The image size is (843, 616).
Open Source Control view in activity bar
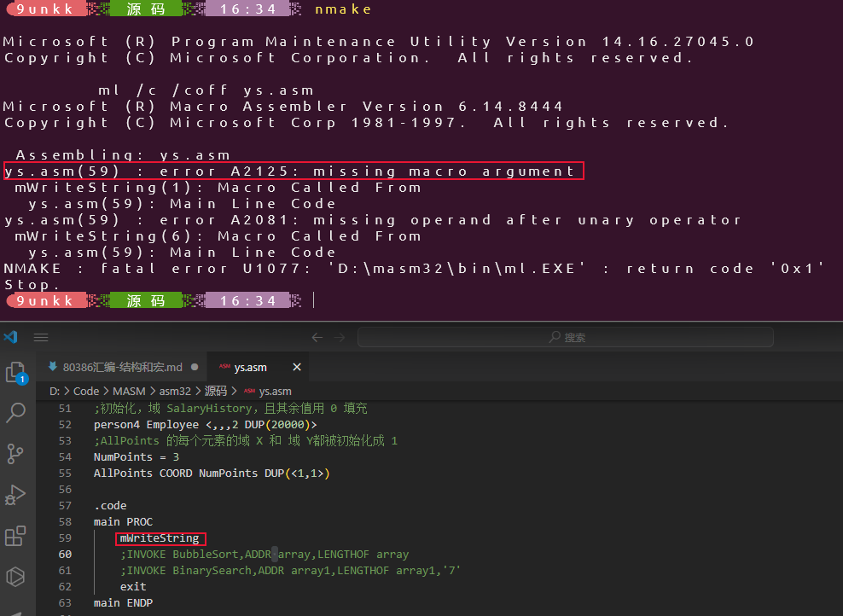point(15,454)
